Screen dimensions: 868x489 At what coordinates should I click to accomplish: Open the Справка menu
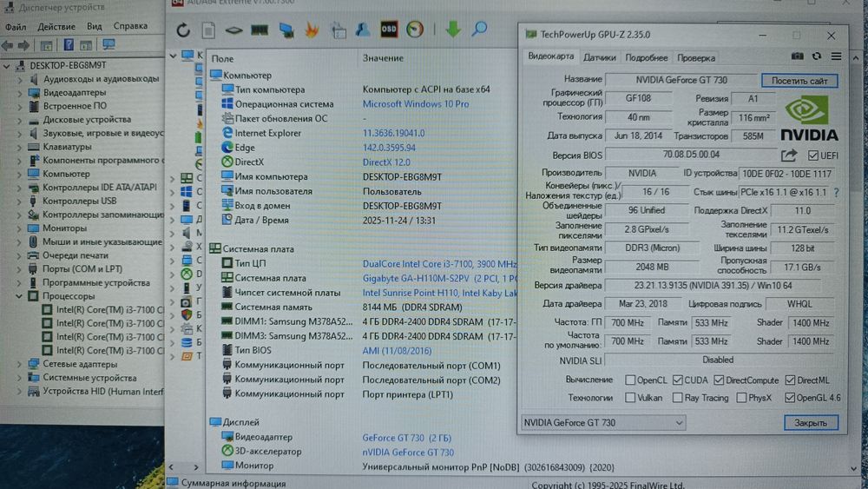pyautogui.click(x=130, y=26)
